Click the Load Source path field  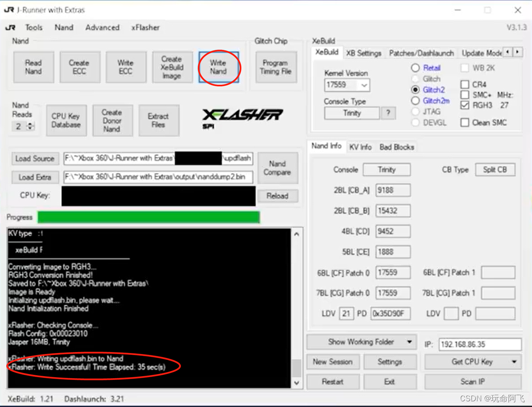(159, 158)
